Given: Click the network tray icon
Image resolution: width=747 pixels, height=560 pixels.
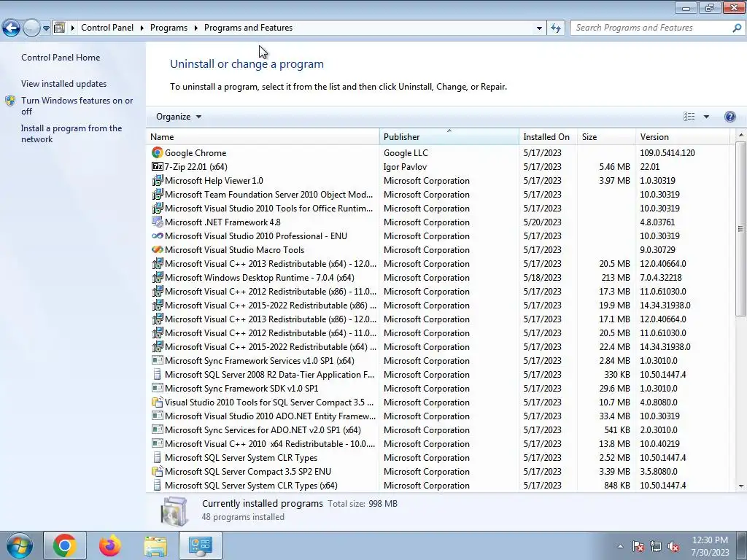Looking at the screenshot, I should point(656,546).
